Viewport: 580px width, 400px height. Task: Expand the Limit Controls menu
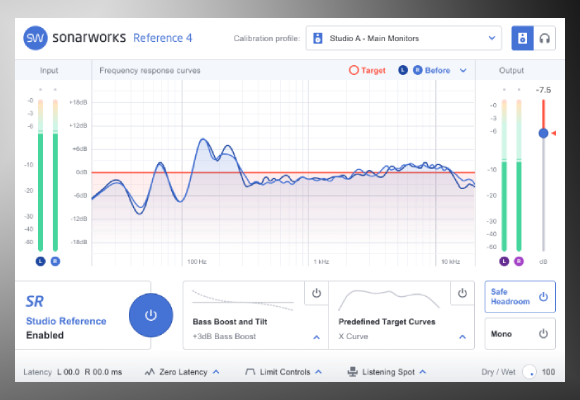point(318,372)
